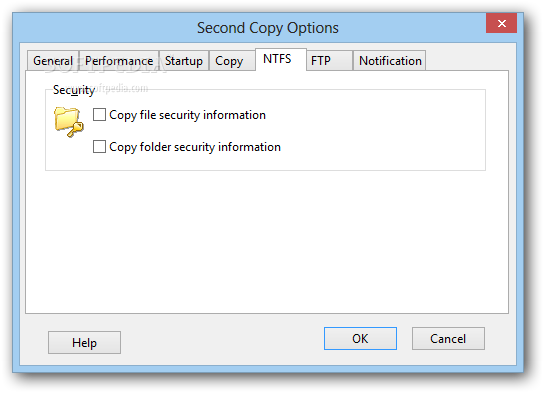This screenshot has width=544, height=393.
Task: Open the Performance tab
Action: [119, 61]
